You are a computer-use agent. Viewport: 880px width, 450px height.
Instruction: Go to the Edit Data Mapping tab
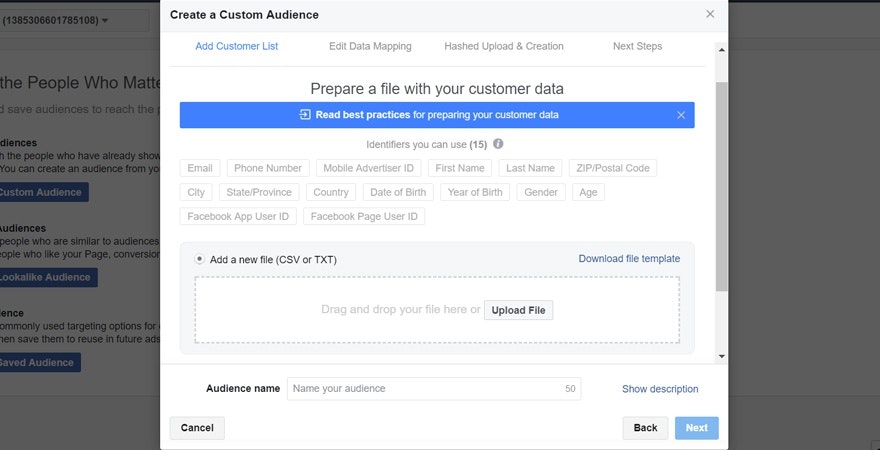(370, 46)
